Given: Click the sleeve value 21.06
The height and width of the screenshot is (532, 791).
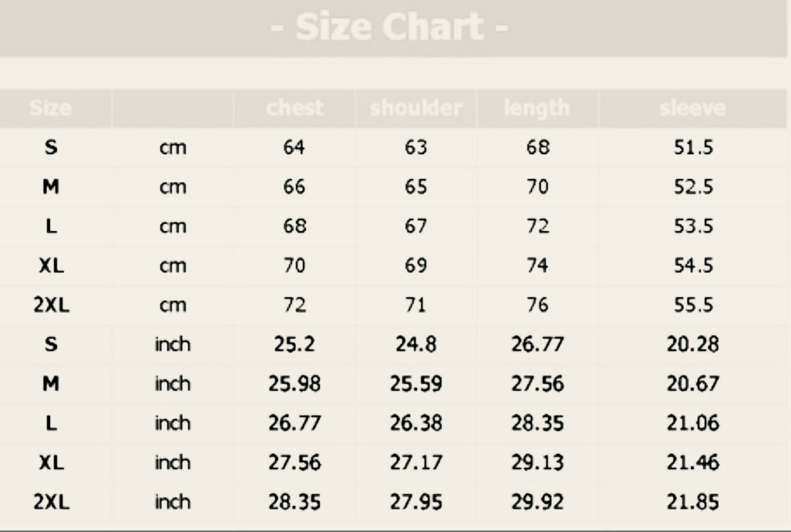Looking at the screenshot, I should coord(693,423).
